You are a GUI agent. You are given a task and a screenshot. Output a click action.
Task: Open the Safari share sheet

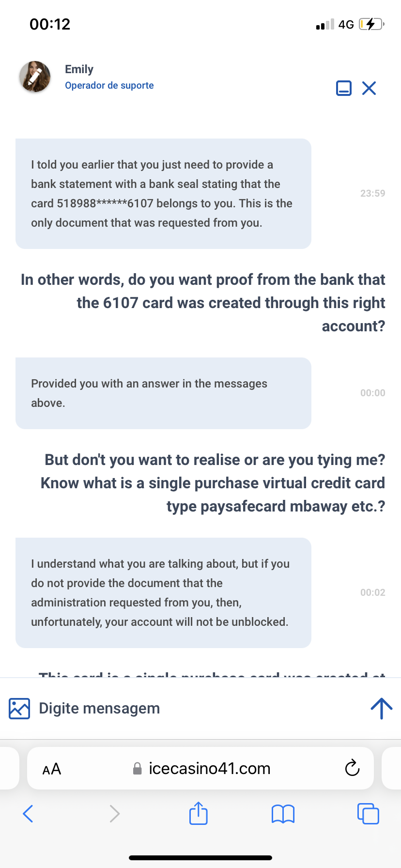(199, 813)
